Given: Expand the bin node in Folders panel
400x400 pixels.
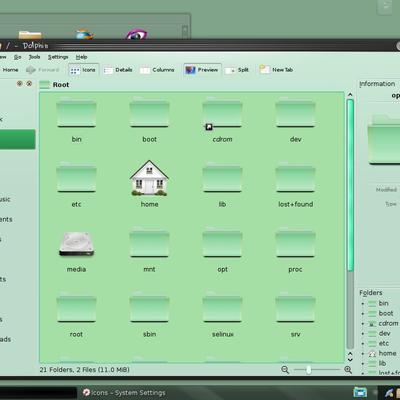Looking at the screenshot, I should click(x=363, y=304).
